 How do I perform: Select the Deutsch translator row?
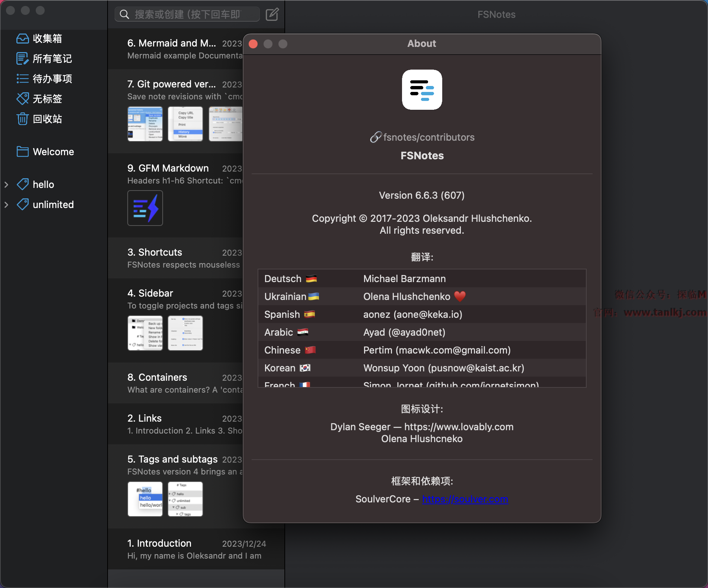click(x=422, y=279)
